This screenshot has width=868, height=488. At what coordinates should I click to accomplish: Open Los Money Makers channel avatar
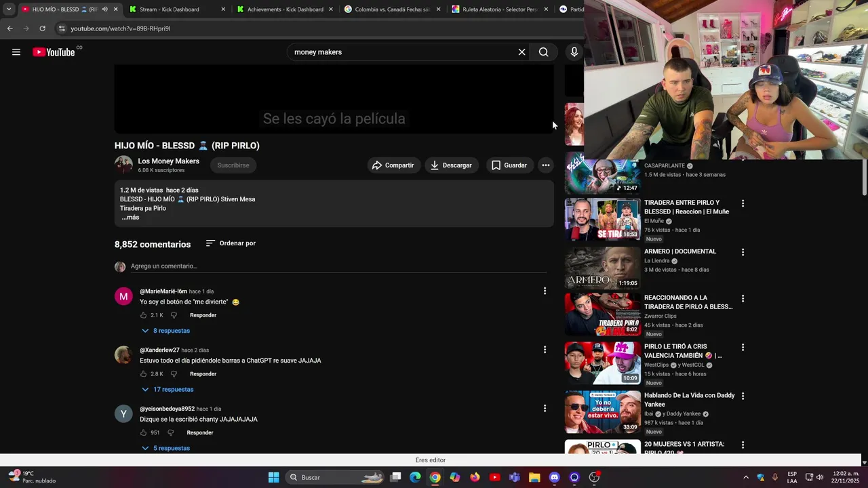[x=123, y=165]
